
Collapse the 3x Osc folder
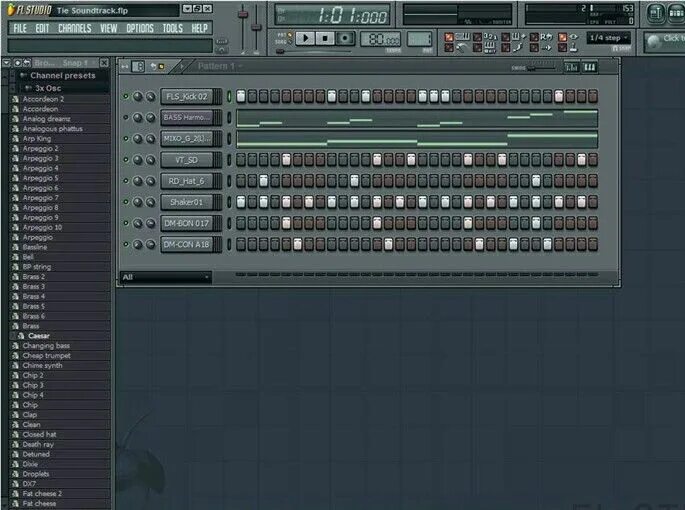point(48,88)
